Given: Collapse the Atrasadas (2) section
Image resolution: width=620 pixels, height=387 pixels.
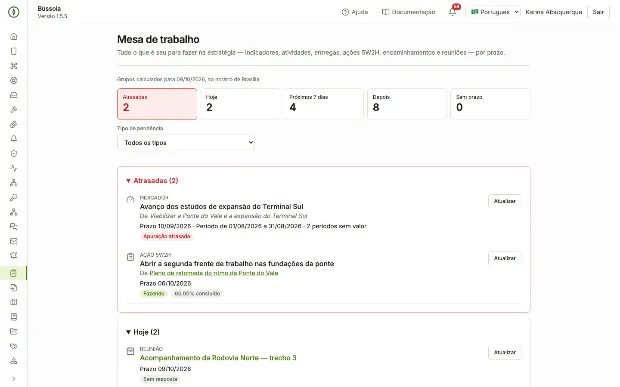Looking at the screenshot, I should (152, 181).
